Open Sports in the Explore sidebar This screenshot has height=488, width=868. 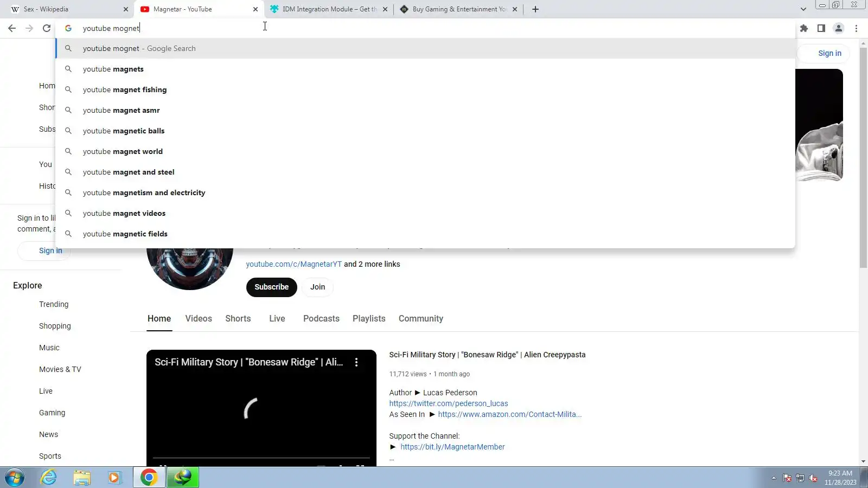pos(50,456)
